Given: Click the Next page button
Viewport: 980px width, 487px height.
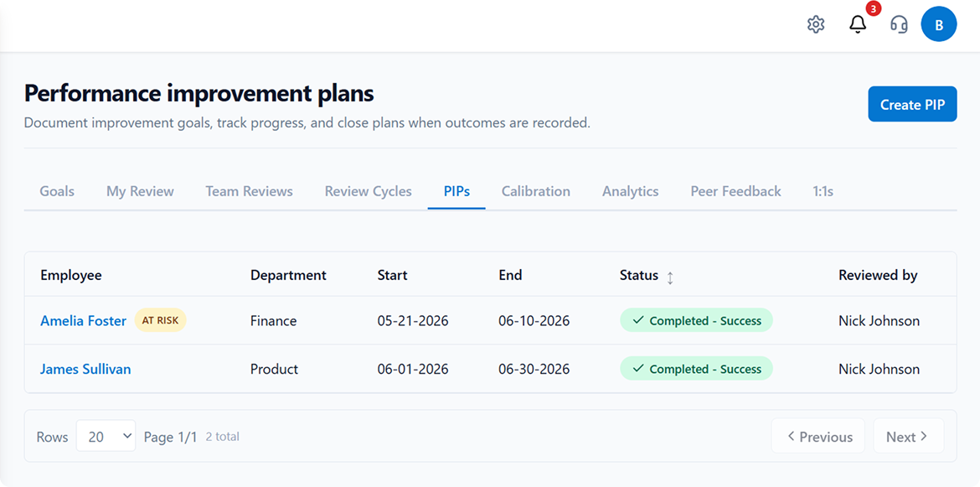Looking at the screenshot, I should point(908,436).
